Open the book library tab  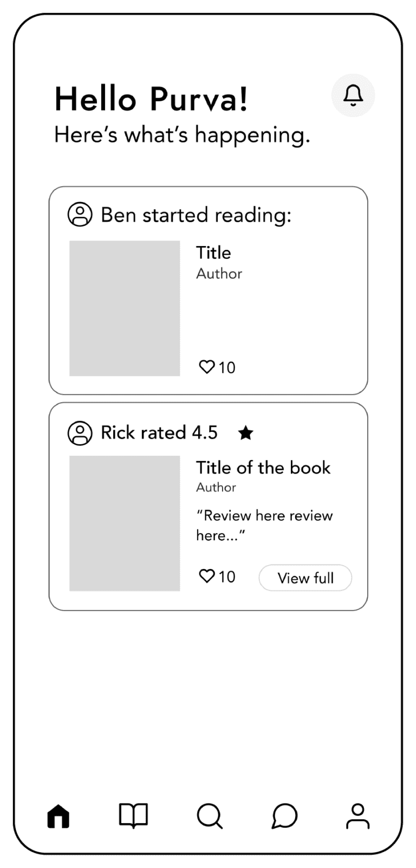click(x=133, y=816)
